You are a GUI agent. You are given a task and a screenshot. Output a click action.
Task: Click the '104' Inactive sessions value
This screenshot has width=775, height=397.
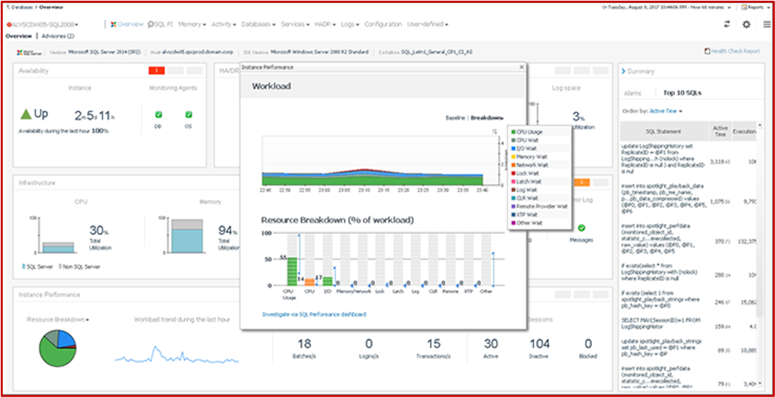point(539,344)
